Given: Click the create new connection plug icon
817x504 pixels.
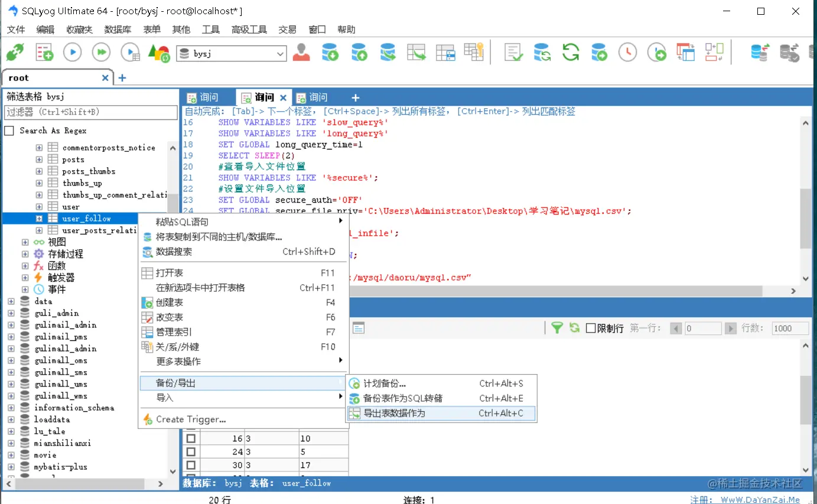Looking at the screenshot, I should (15, 53).
